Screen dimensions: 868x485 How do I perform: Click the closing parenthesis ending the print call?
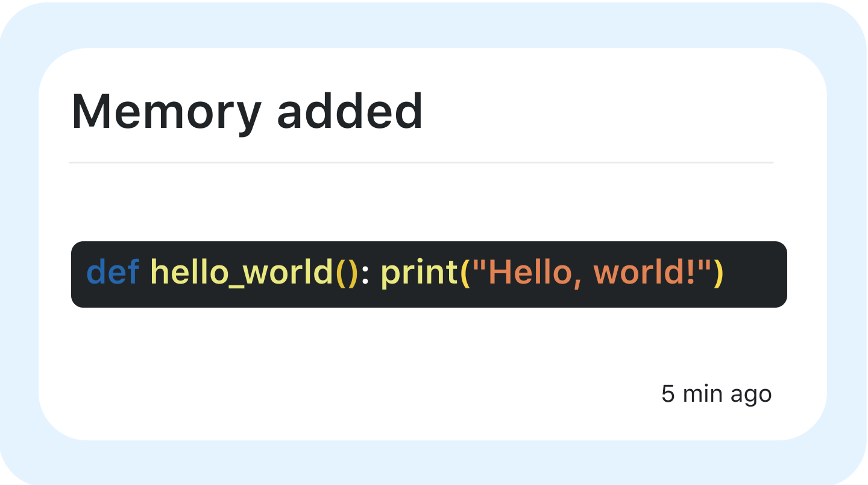tap(718, 273)
